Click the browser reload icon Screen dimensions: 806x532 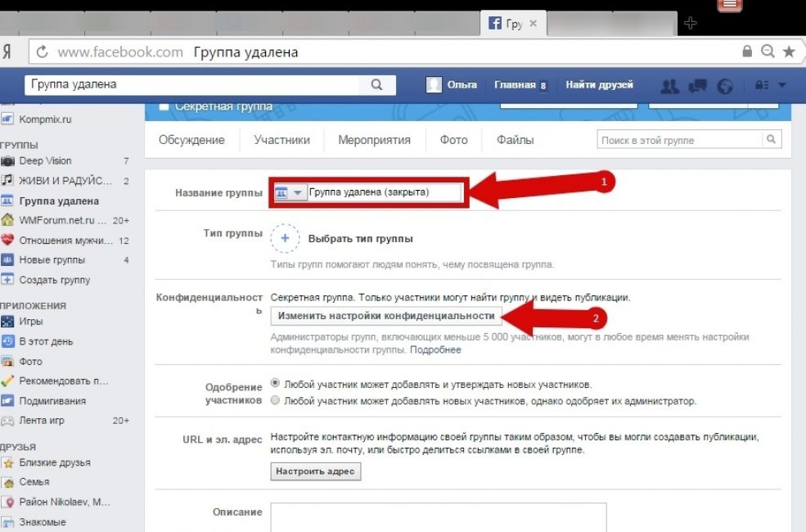[43, 52]
